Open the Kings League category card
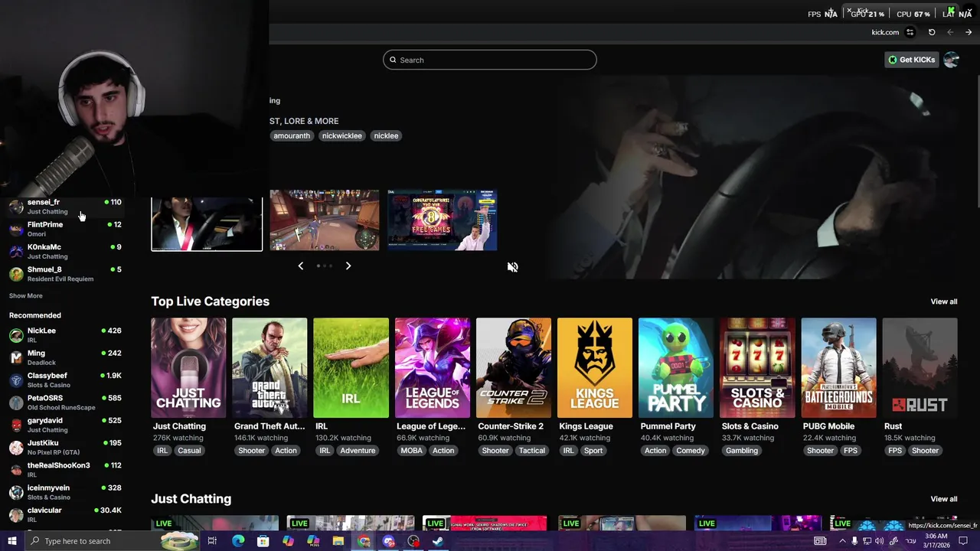This screenshot has width=980, height=551. click(x=595, y=368)
